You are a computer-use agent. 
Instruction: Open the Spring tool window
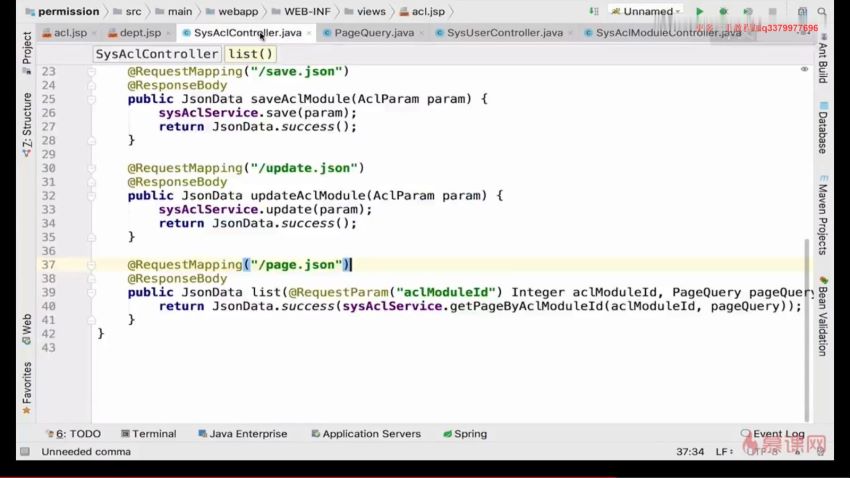click(x=463, y=434)
